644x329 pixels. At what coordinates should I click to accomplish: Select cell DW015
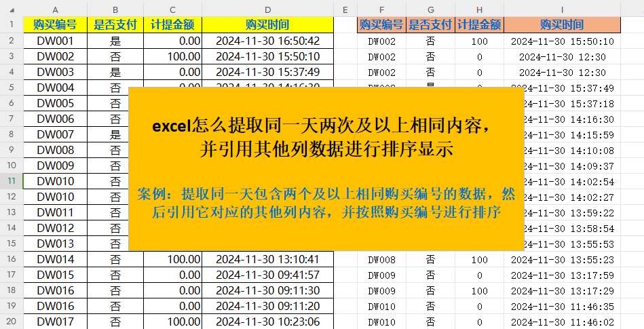56,275
